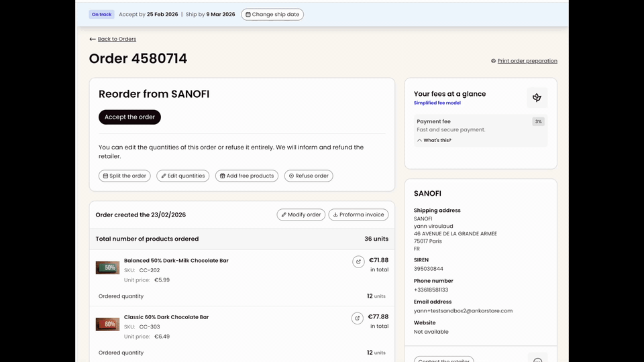The width and height of the screenshot is (644, 362).
Task: Click the Split the order button
Action: click(x=125, y=176)
